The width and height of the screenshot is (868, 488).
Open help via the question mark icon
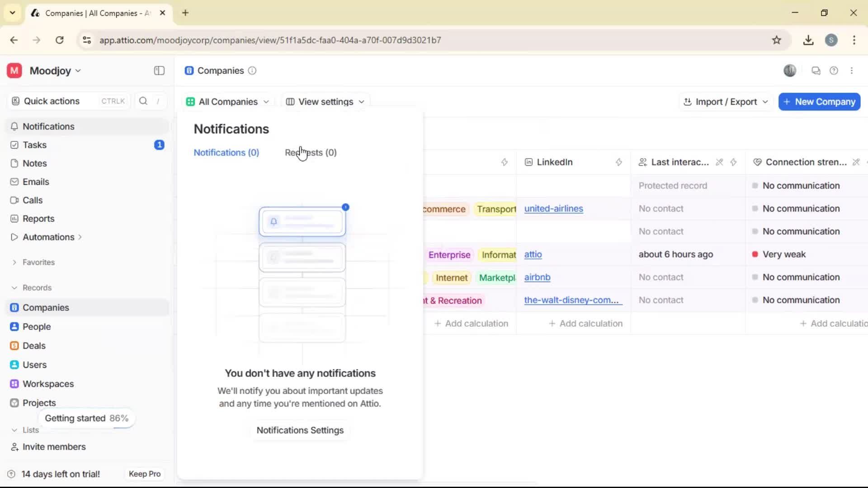[834, 70]
